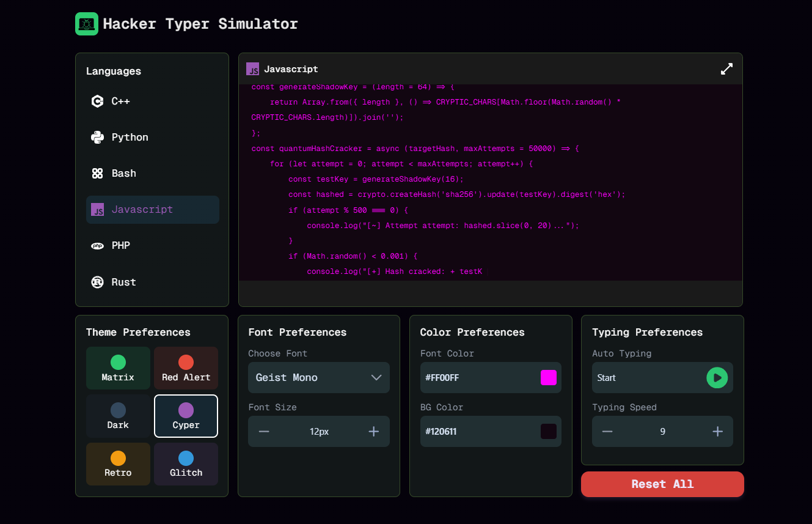
Task: Decrease font size with minus button
Action: coord(264,432)
